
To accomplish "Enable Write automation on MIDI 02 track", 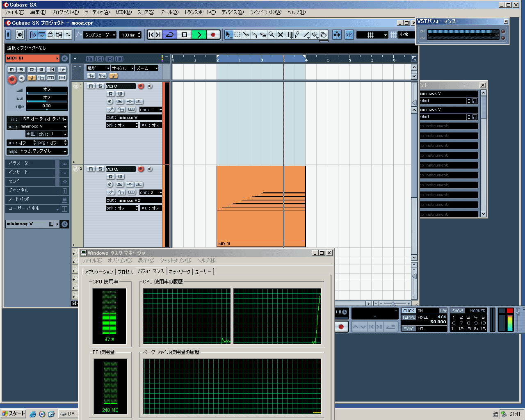I will (120, 177).
